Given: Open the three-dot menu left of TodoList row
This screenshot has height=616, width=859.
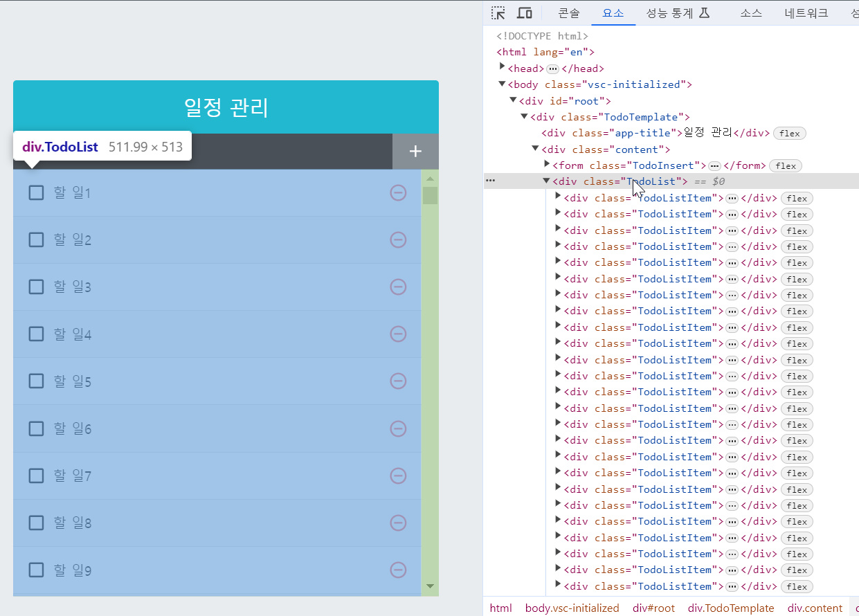Looking at the screenshot, I should coord(491,181).
